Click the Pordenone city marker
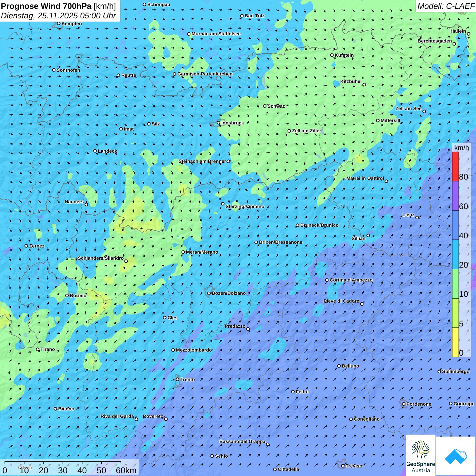The height and width of the screenshot is (476, 476). (404, 404)
